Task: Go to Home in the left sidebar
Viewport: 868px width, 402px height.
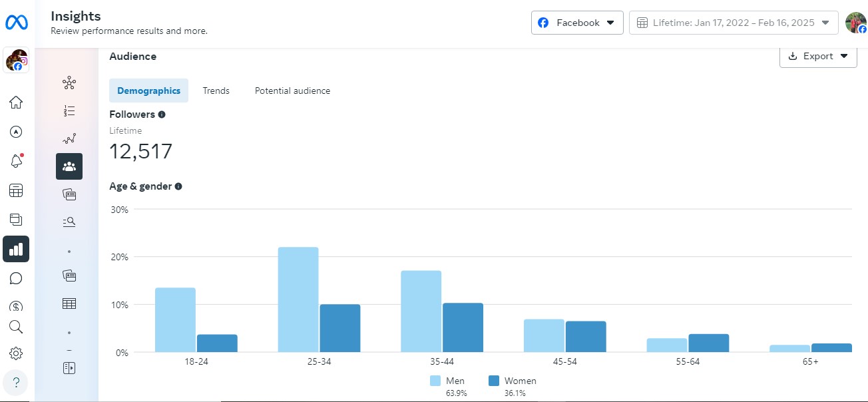Action: coord(16,102)
